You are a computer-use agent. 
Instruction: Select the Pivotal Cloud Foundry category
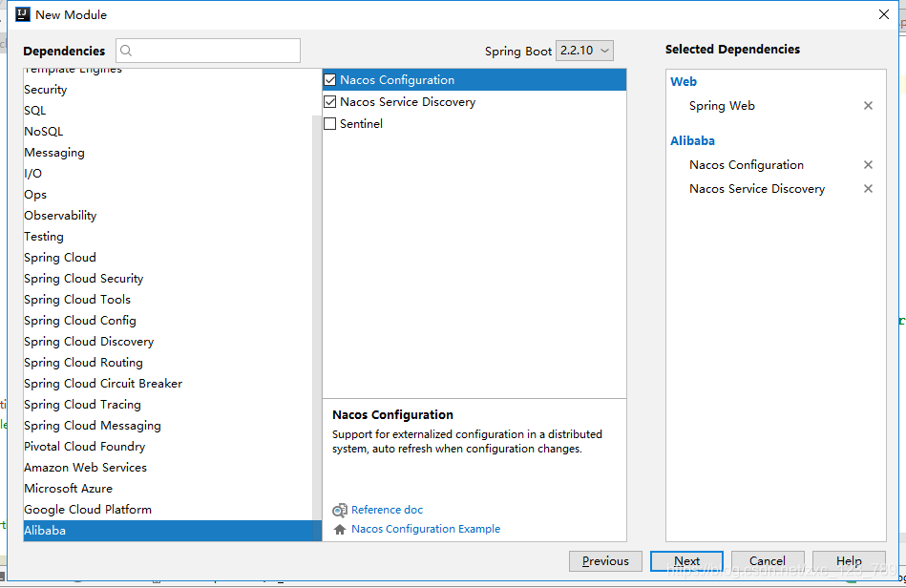[x=168, y=447]
